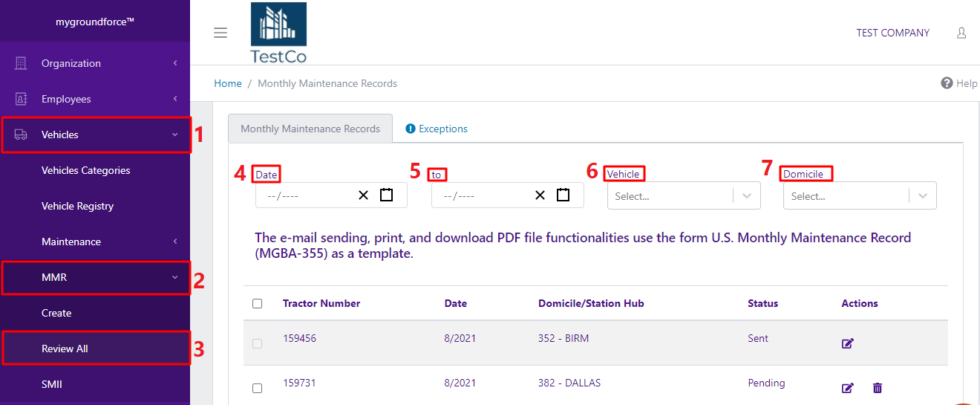Click mygroundforce brand title
Viewport: 980px width, 405px height.
(x=95, y=22)
